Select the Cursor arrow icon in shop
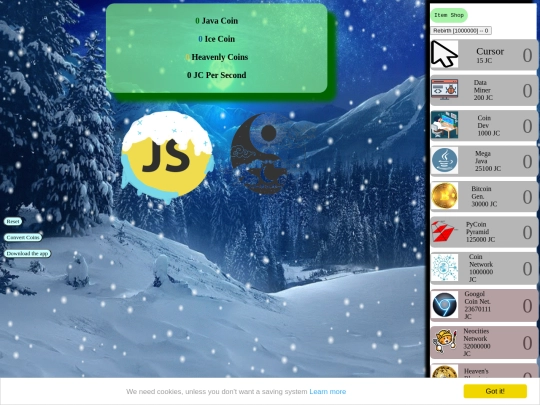Screen dimensions: 540x405 (x=445, y=54)
